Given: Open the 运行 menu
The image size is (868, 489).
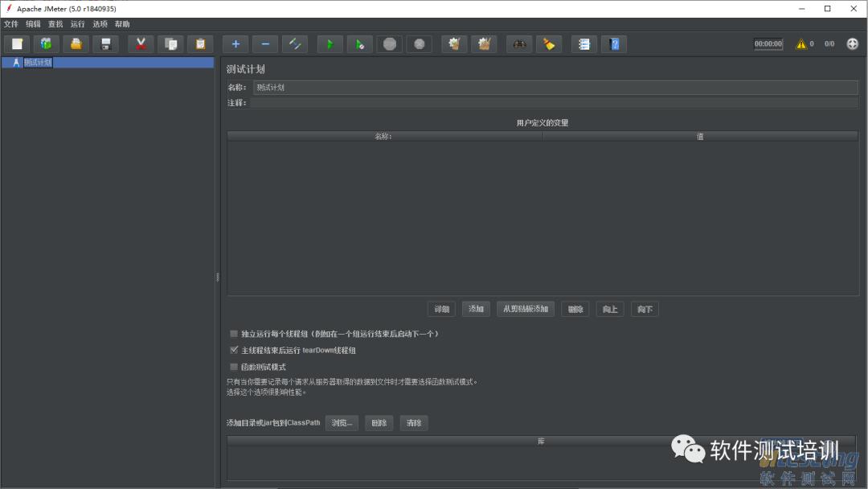Looking at the screenshot, I should [x=77, y=24].
